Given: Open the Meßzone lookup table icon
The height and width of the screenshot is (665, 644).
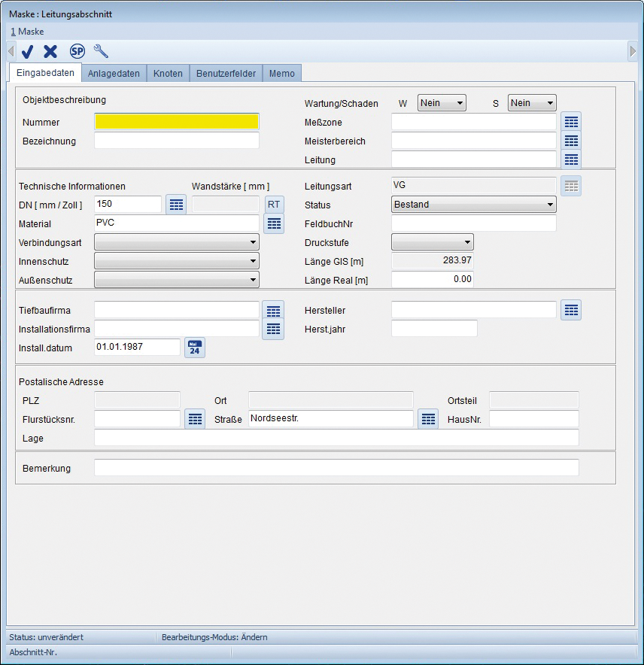Looking at the screenshot, I should [x=571, y=122].
